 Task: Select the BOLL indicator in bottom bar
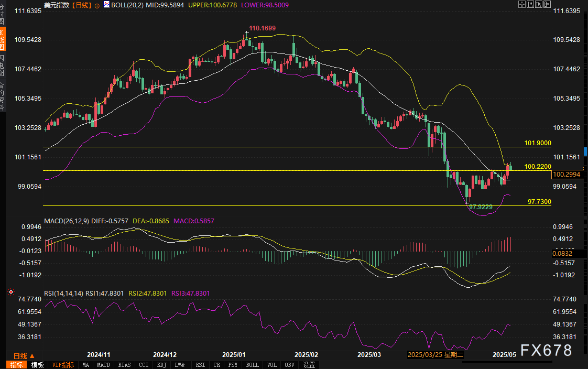[252, 365]
